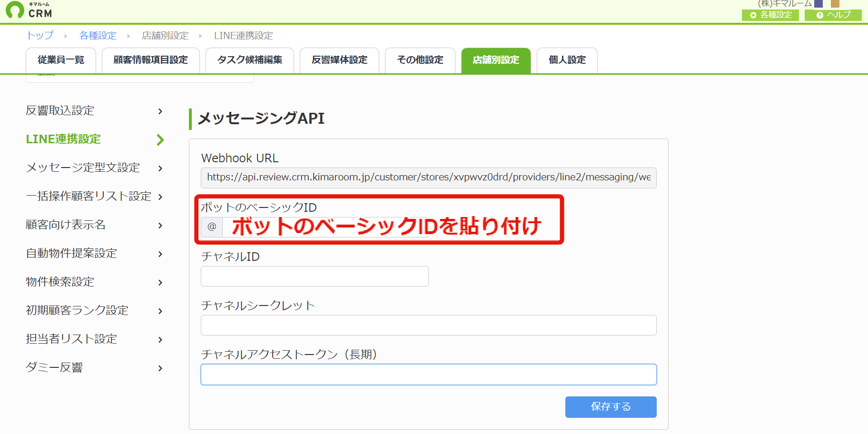Click 店舗別設定 breadcrumb text
The height and width of the screenshot is (434, 868).
(x=165, y=36)
